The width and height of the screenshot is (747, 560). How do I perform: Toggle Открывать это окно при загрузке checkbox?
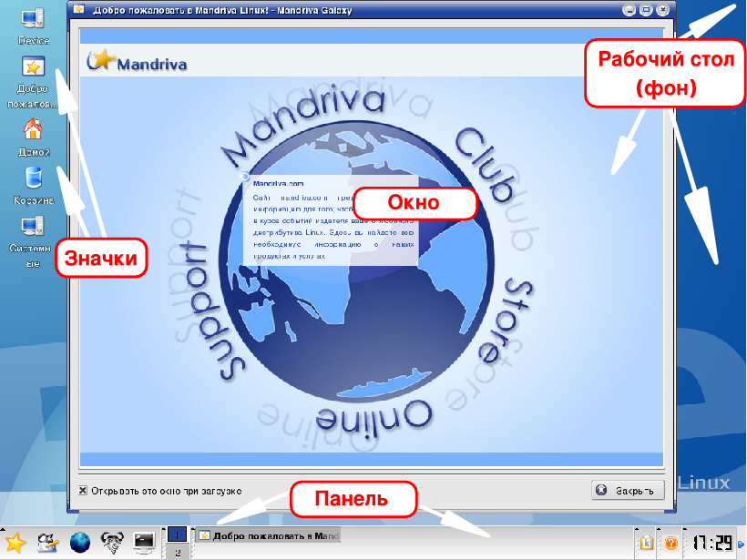(x=83, y=490)
